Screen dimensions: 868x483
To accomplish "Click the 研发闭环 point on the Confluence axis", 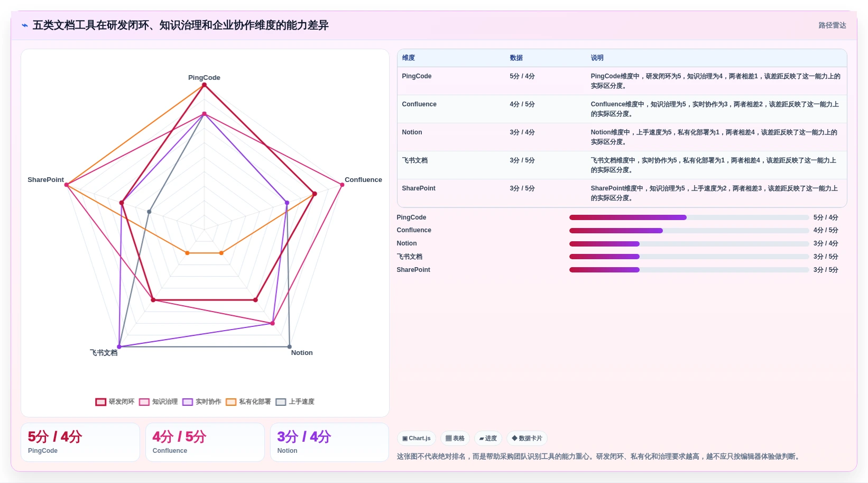I will tap(315, 194).
